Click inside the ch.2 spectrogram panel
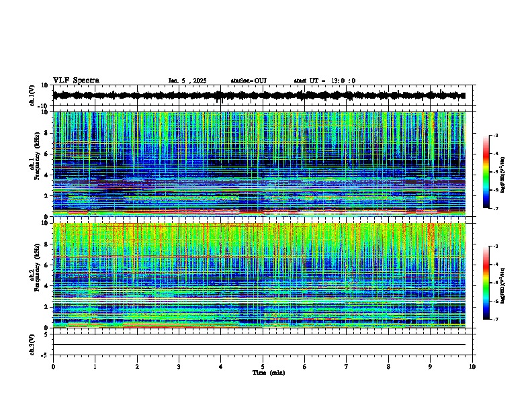Screen dimensions: 532x411 pos(259,275)
